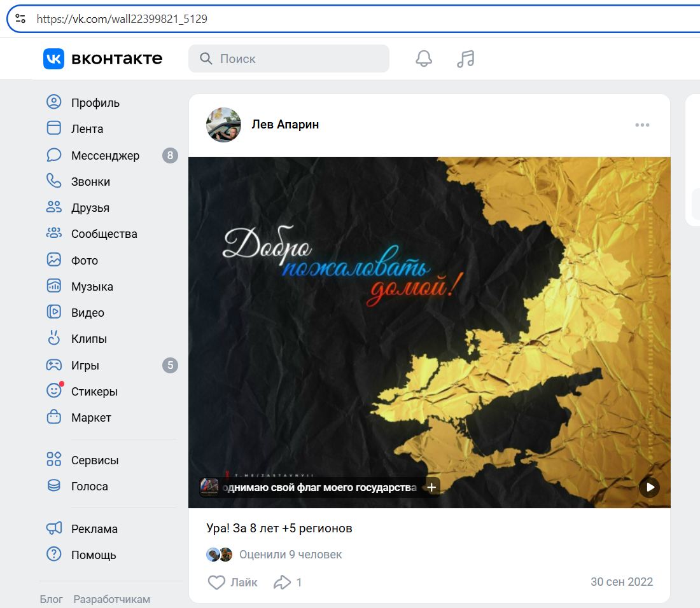The image size is (700, 608).
Task: Play the video with play button
Action: click(649, 487)
